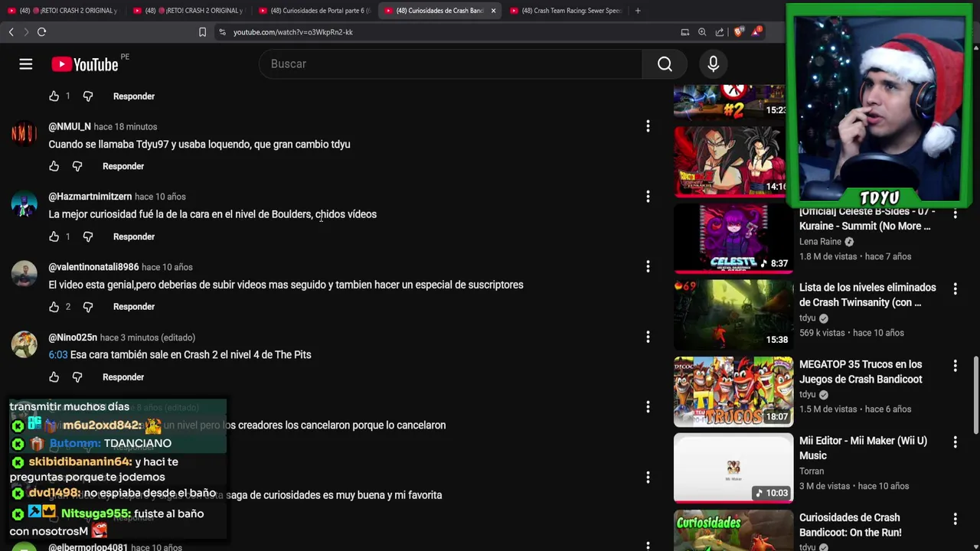
Task: Click the @Nino025n profile avatar
Action: [24, 344]
